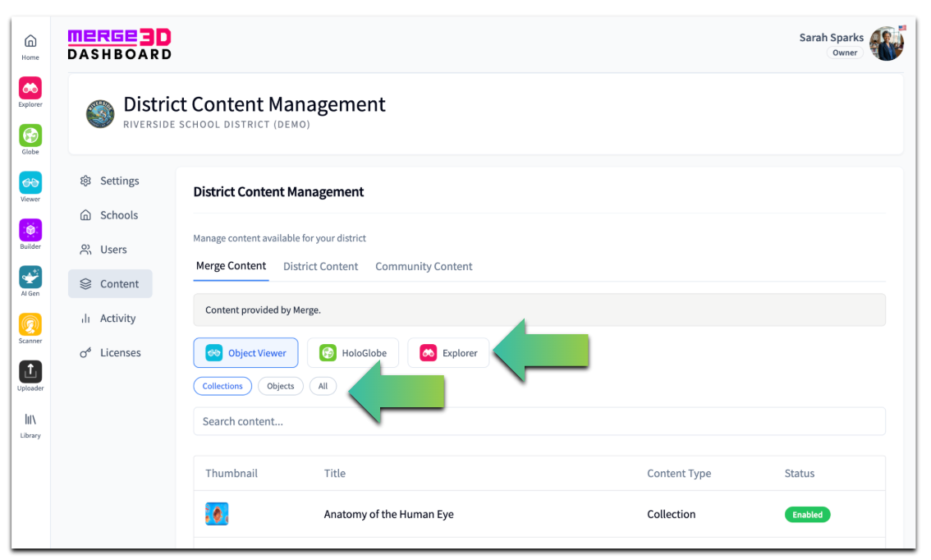Open the Library icon
The width and height of the screenshot is (931, 560).
[x=30, y=420]
